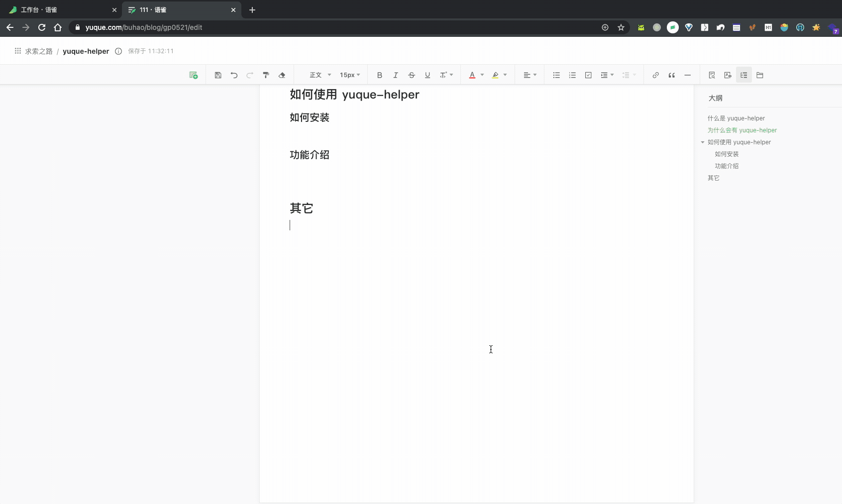Go to the browser home page
Viewport: 842px width, 504px height.
coord(58,27)
